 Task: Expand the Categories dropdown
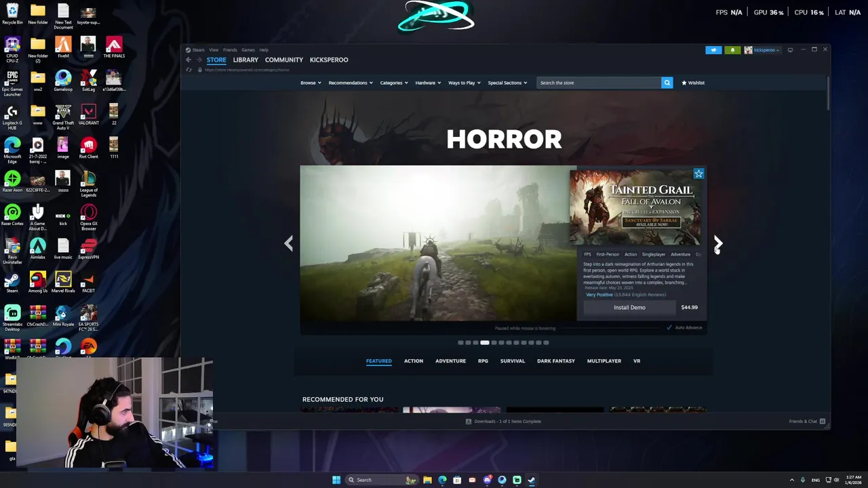coord(393,83)
